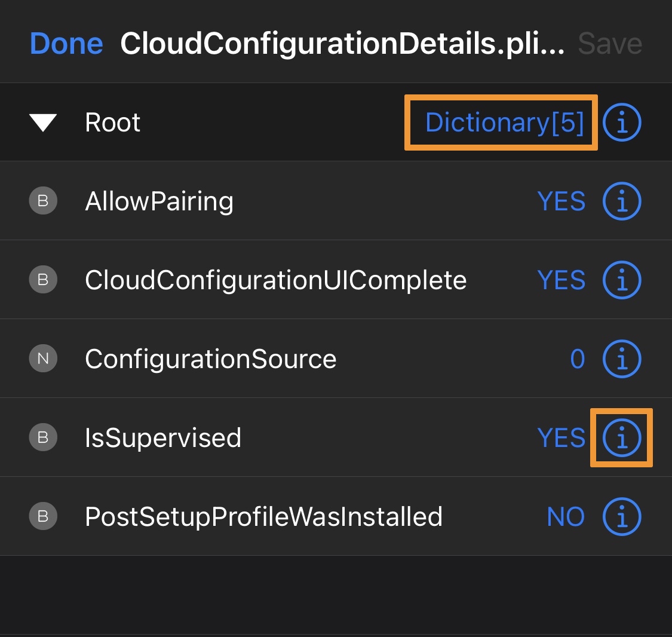Open info for the Root entry
The image size is (672, 637).
622,122
